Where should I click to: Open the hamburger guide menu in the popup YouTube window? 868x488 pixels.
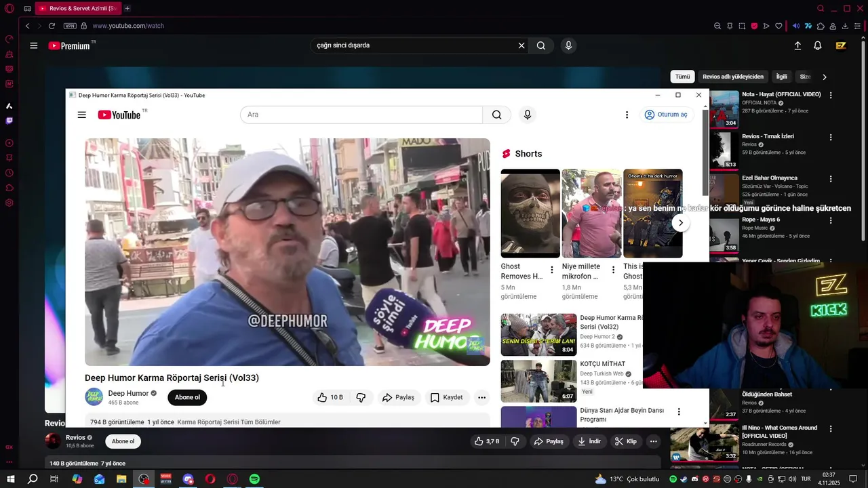click(x=82, y=115)
